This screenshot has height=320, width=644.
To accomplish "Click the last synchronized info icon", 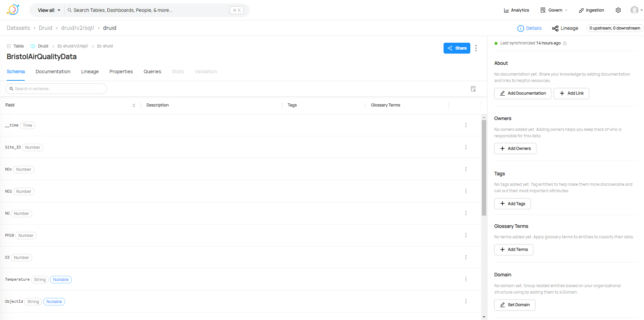I will pyautogui.click(x=565, y=43).
